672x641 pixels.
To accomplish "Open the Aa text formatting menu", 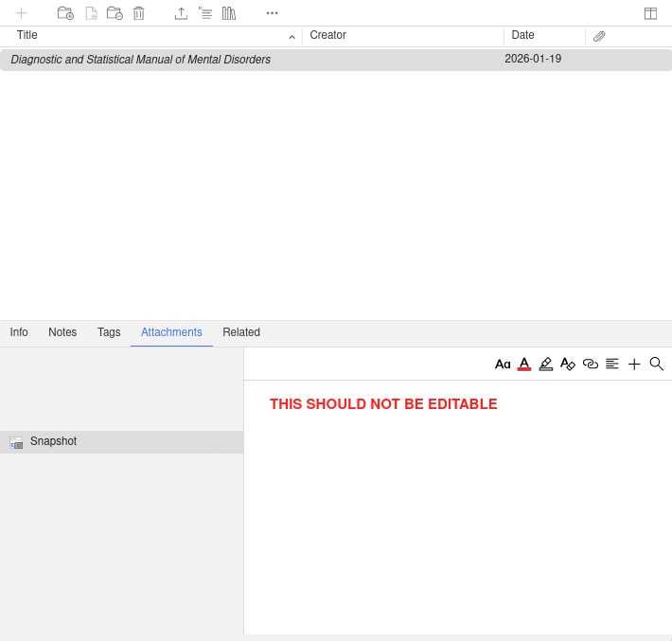I will (503, 364).
